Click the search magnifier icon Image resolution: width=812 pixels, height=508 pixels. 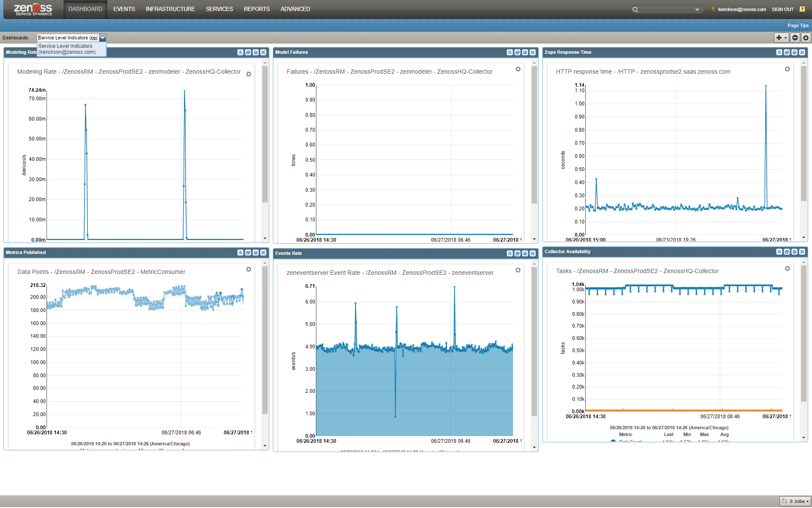(x=635, y=9)
